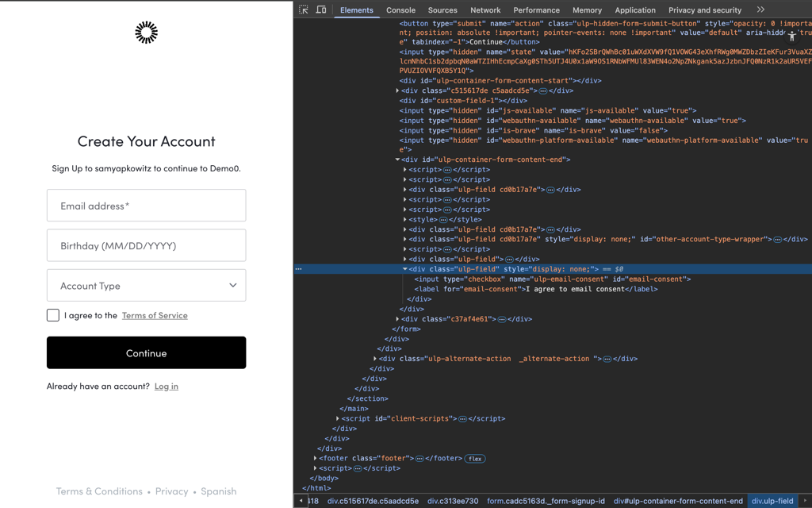Collapse the ulp-container-form-content-end div node

click(x=397, y=159)
